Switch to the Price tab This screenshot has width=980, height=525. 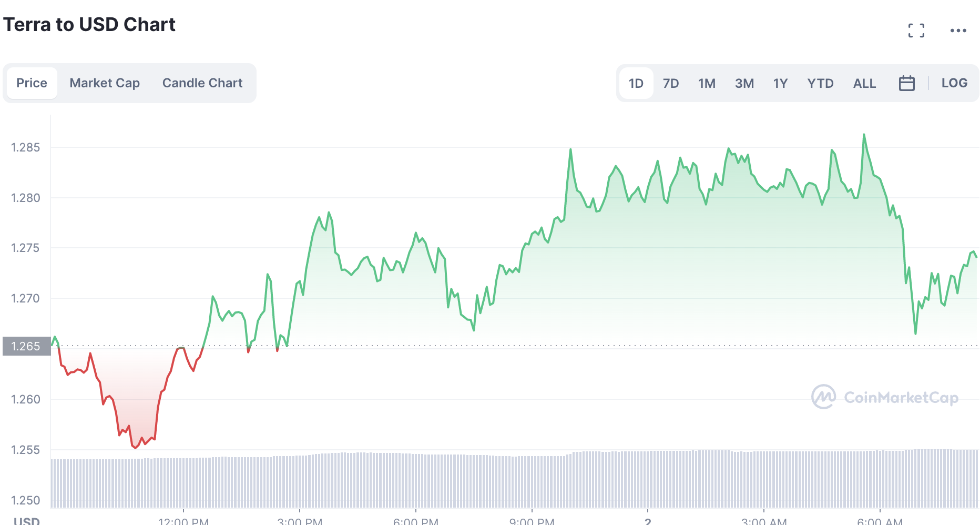coord(32,83)
